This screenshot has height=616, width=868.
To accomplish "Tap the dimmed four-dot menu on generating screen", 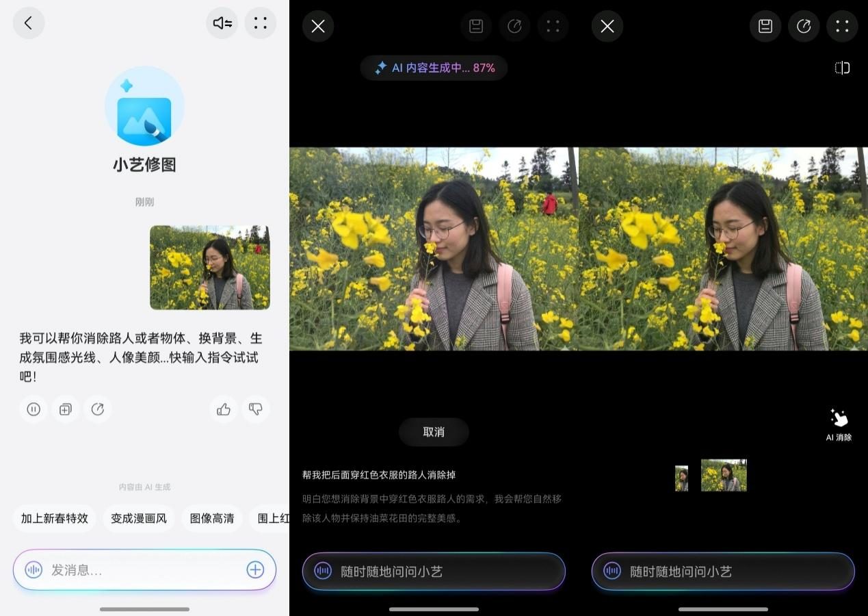I will pyautogui.click(x=553, y=26).
